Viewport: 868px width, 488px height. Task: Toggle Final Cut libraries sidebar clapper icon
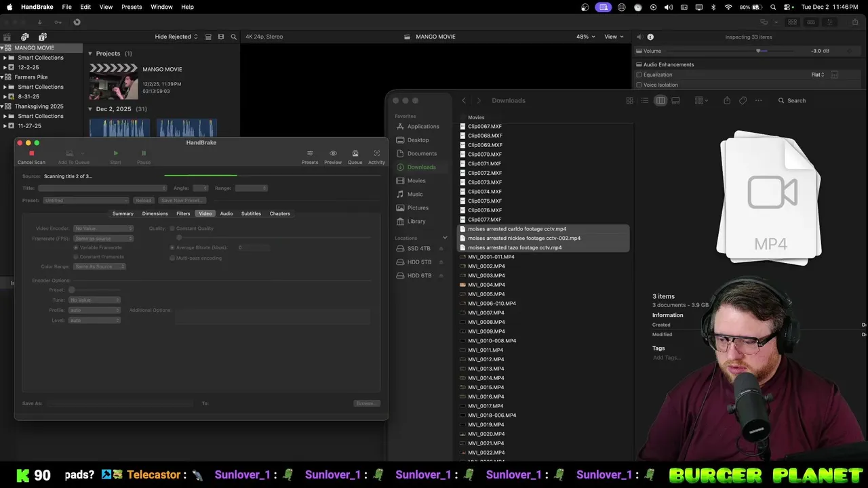(x=7, y=37)
